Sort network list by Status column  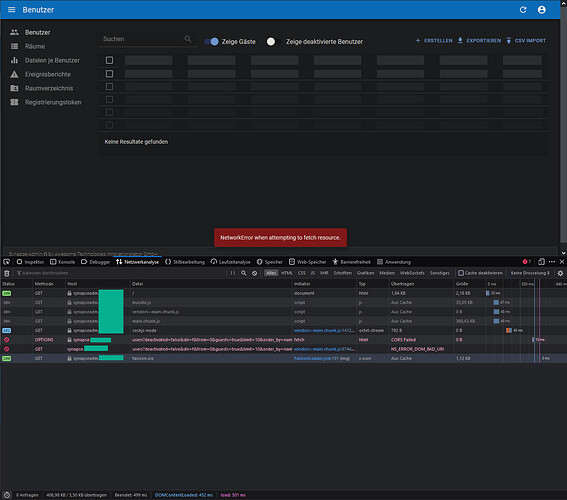point(16,284)
